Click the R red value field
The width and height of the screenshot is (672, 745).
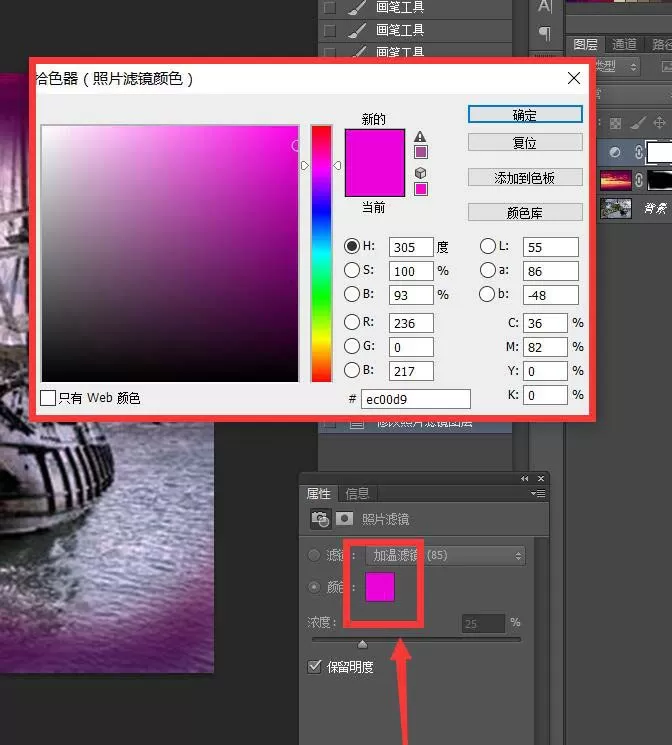[x=411, y=323]
